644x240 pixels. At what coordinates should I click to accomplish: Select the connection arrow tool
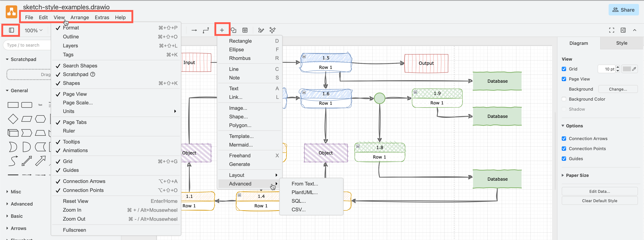(x=194, y=30)
